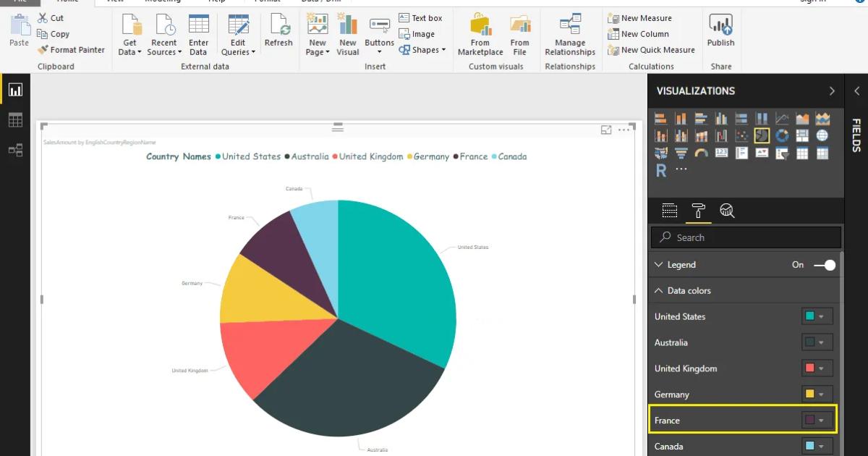This screenshot has height=456, width=868.
Task: Turn off the Legend toggle
Action: [x=822, y=265]
